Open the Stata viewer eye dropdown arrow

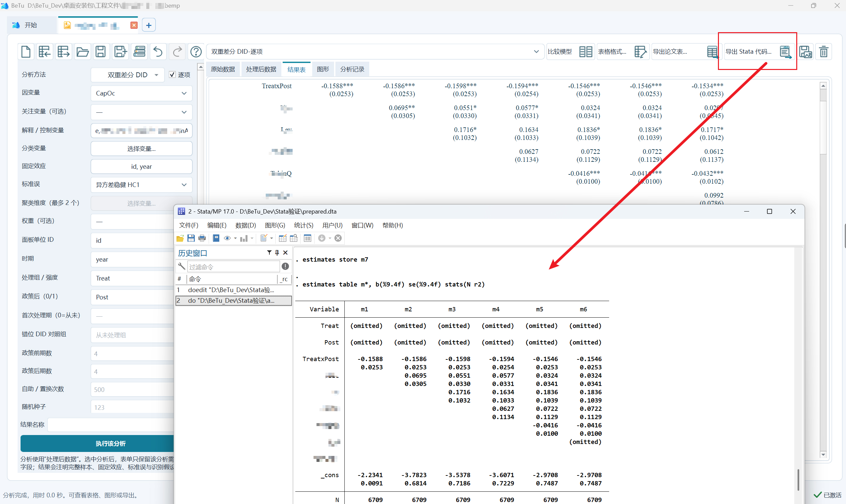point(236,238)
